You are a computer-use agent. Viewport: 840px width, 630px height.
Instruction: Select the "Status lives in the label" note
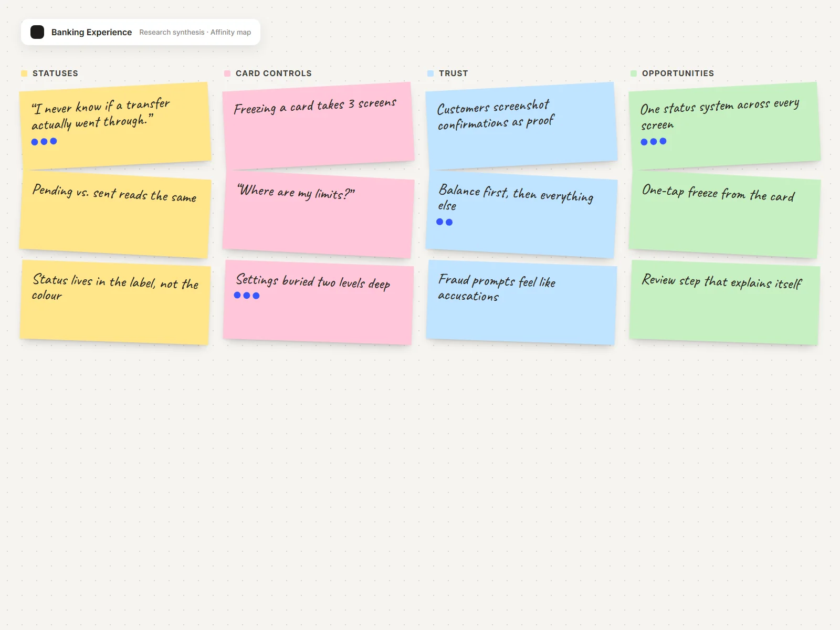pyautogui.click(x=115, y=302)
